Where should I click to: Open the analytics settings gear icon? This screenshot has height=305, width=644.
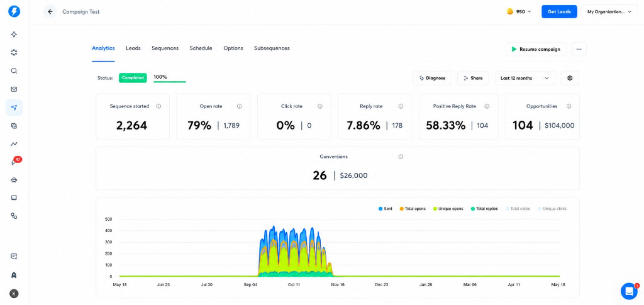pos(570,78)
